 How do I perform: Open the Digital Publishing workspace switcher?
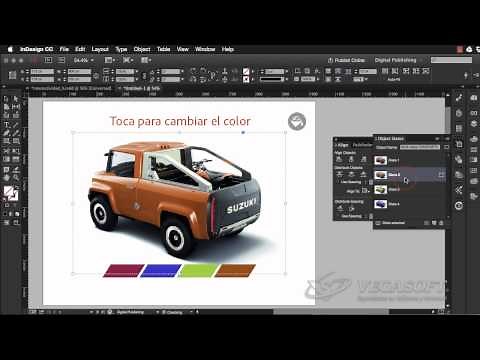pos(398,60)
